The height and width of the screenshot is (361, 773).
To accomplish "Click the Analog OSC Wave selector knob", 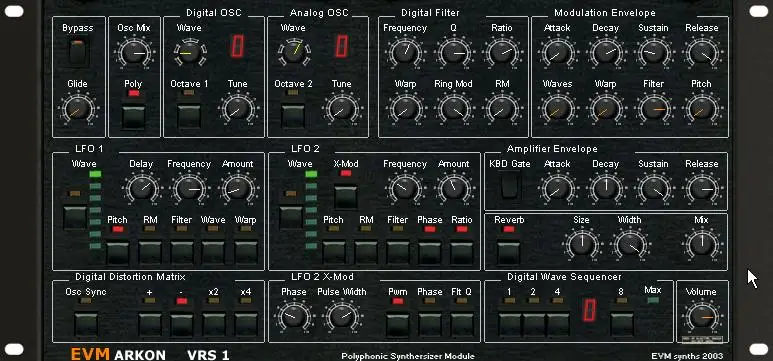I will click(293, 52).
